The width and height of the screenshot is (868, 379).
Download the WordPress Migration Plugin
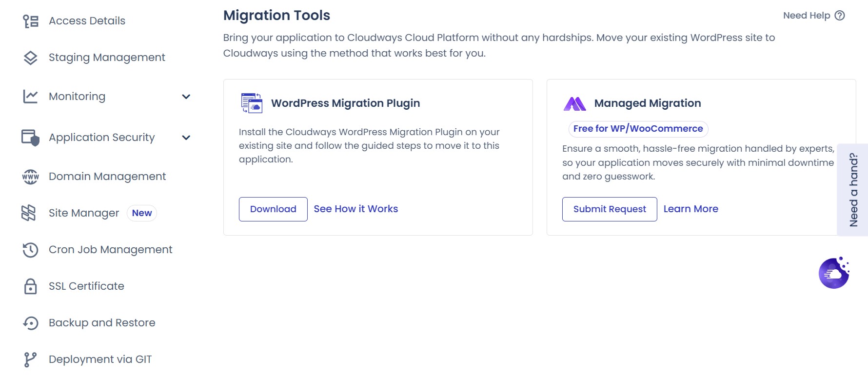click(x=273, y=209)
